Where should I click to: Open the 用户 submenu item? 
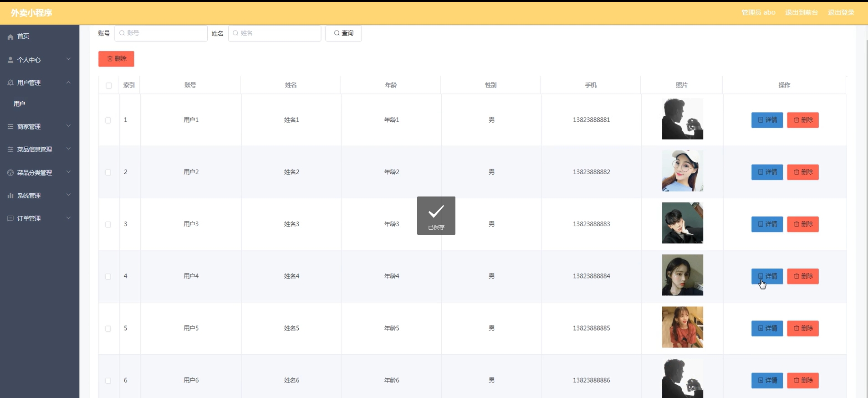(x=20, y=104)
